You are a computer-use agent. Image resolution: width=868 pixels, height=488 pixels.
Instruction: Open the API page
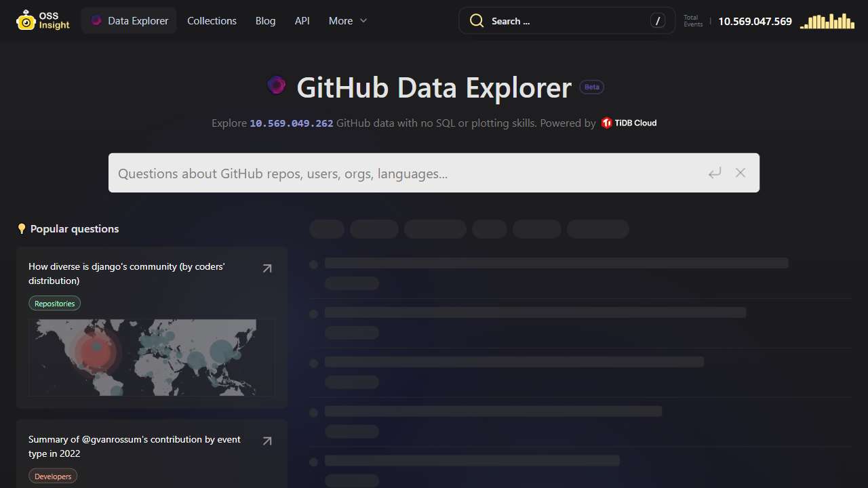pos(302,21)
